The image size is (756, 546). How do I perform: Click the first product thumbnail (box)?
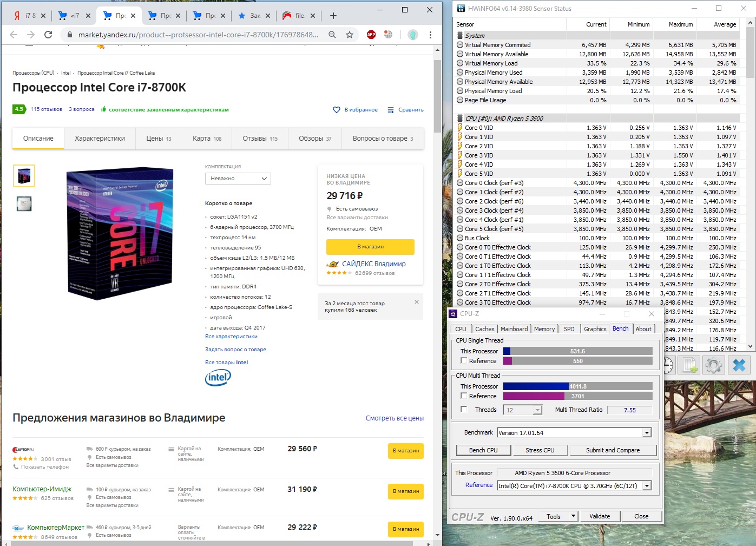[24, 176]
